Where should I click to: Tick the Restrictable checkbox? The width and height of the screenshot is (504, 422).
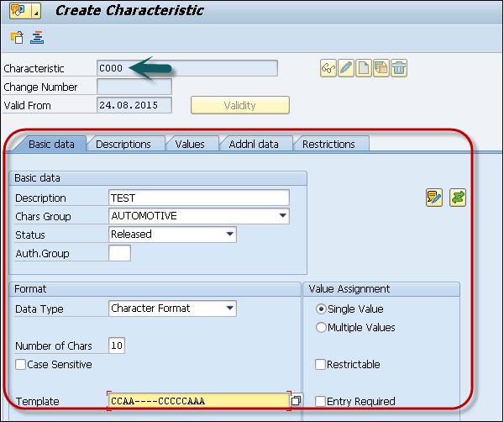tap(320, 365)
